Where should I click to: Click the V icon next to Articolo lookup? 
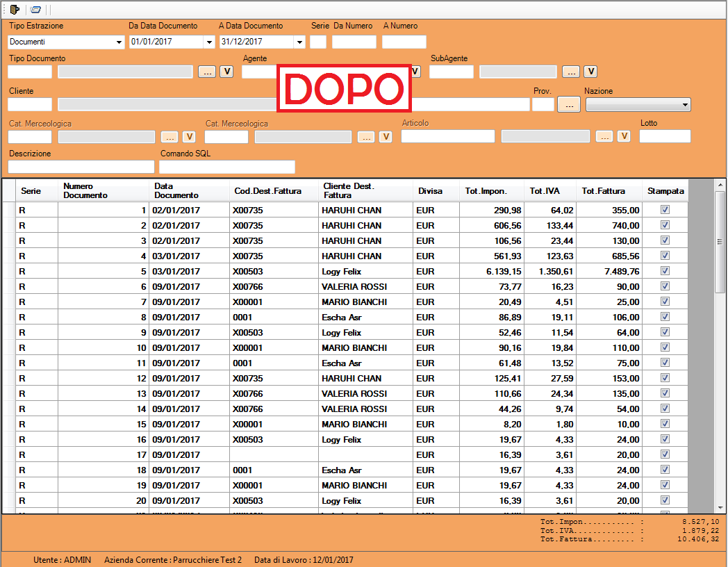[623, 136]
